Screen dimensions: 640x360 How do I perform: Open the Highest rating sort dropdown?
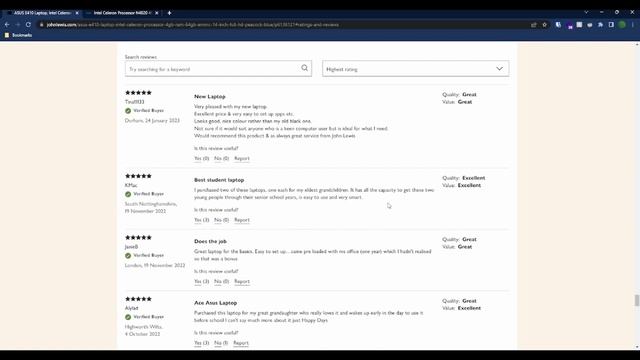point(416,69)
